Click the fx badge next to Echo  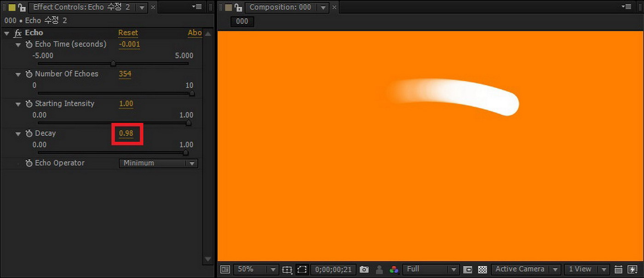[17, 33]
